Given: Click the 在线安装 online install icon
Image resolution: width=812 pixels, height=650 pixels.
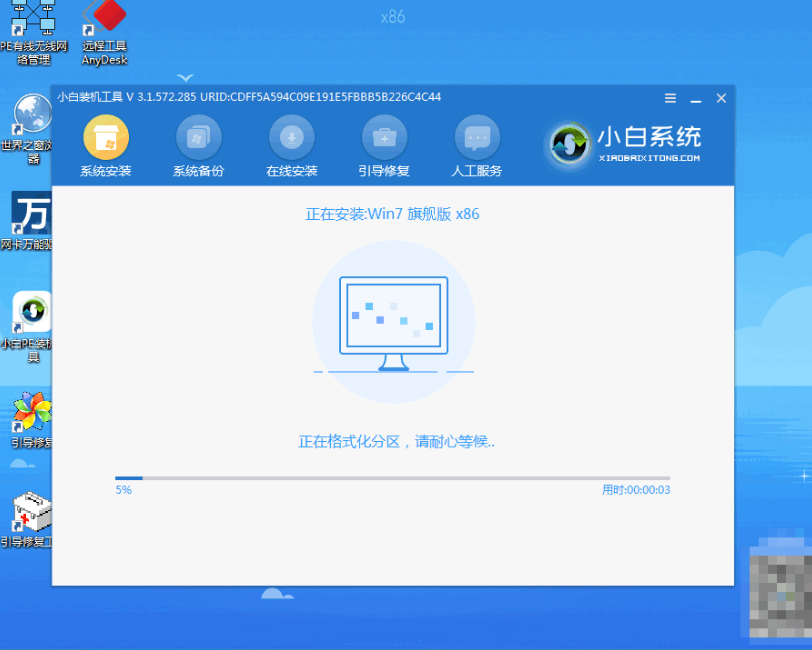Looking at the screenshot, I should click(x=290, y=140).
